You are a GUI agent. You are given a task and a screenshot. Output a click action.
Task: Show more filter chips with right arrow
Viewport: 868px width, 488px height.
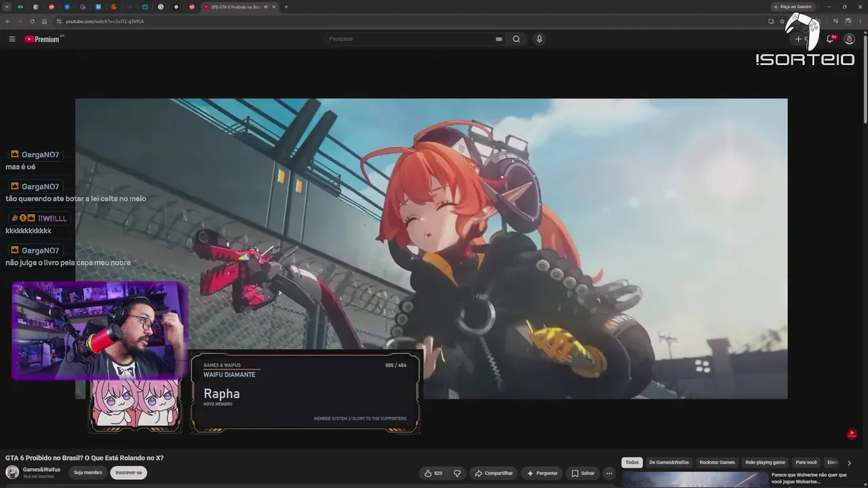point(849,463)
